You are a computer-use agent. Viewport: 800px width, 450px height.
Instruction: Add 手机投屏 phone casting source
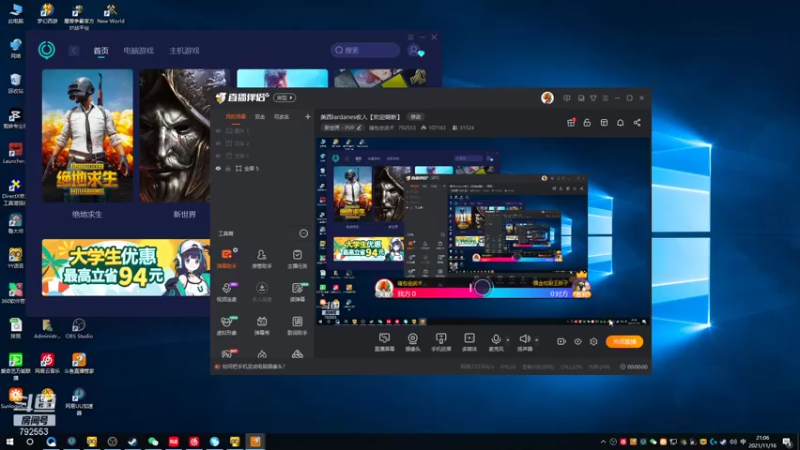(441, 342)
